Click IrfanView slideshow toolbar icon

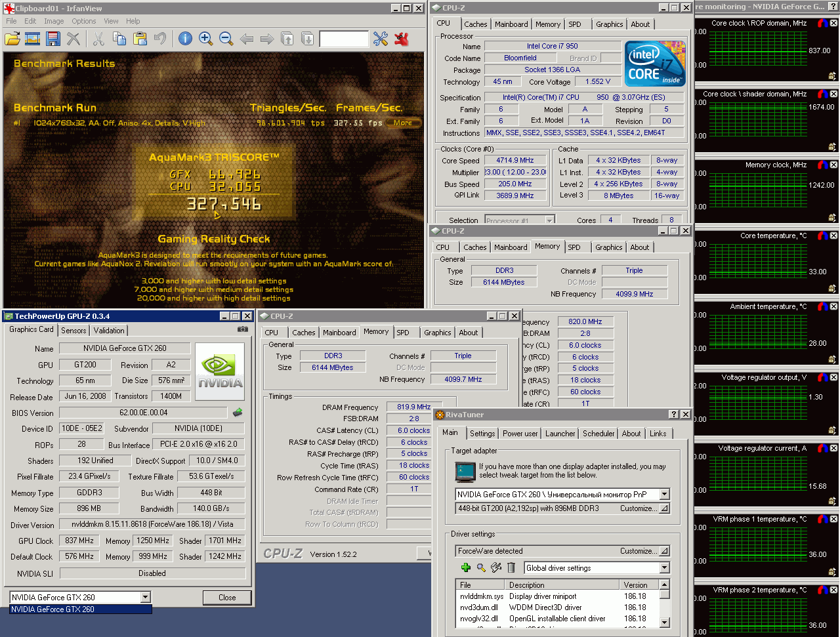33,39
